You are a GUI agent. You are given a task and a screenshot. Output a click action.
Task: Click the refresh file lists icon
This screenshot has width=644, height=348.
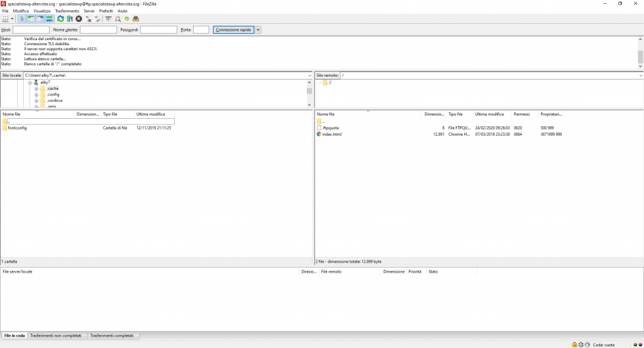point(60,19)
